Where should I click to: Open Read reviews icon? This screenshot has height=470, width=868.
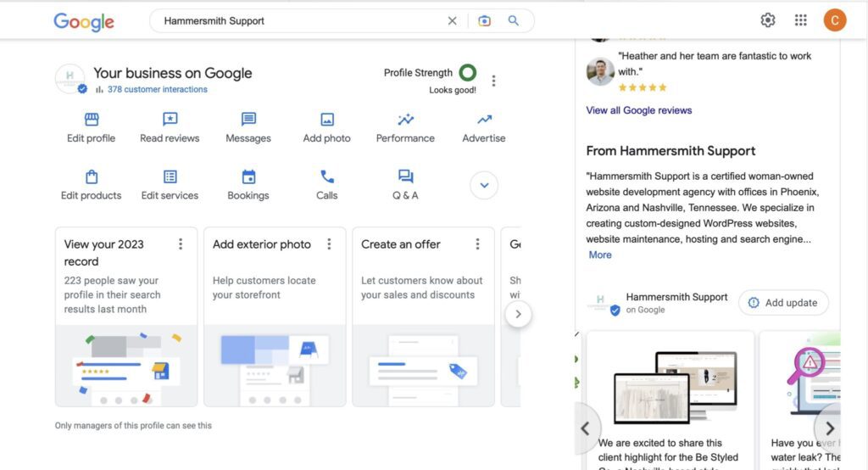coord(170,119)
